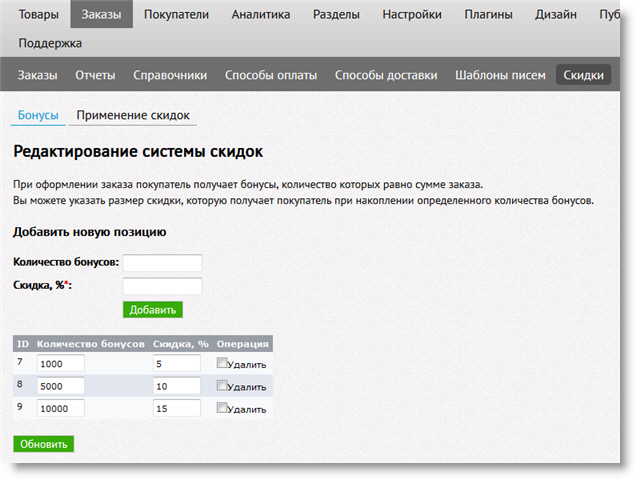
Task: Click the Редактирование системы скидок heading
Action: [x=138, y=151]
